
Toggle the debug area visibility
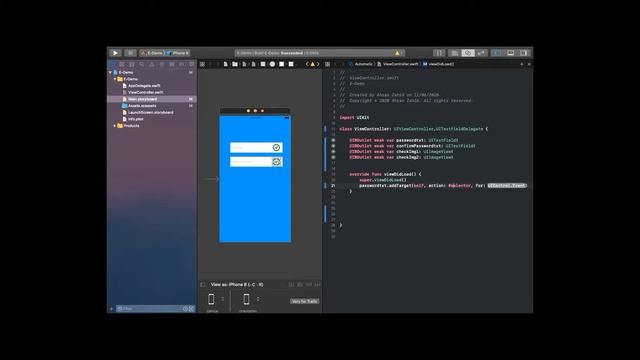click(x=510, y=53)
